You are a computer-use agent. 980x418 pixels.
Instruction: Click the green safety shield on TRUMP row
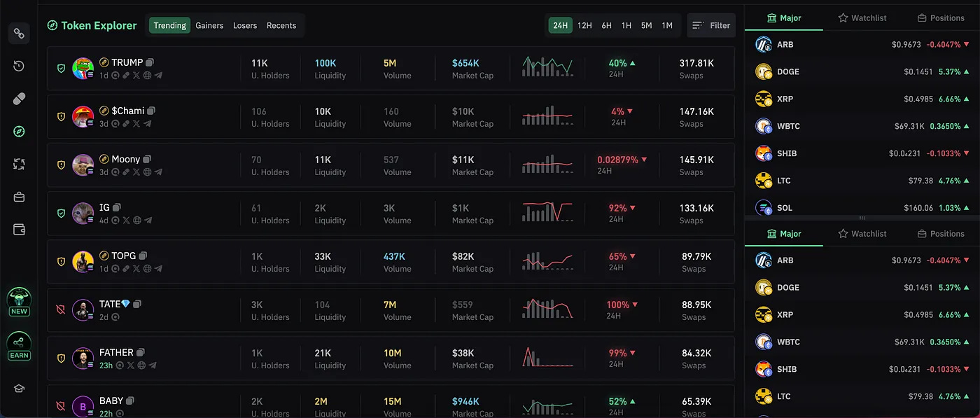click(61, 68)
